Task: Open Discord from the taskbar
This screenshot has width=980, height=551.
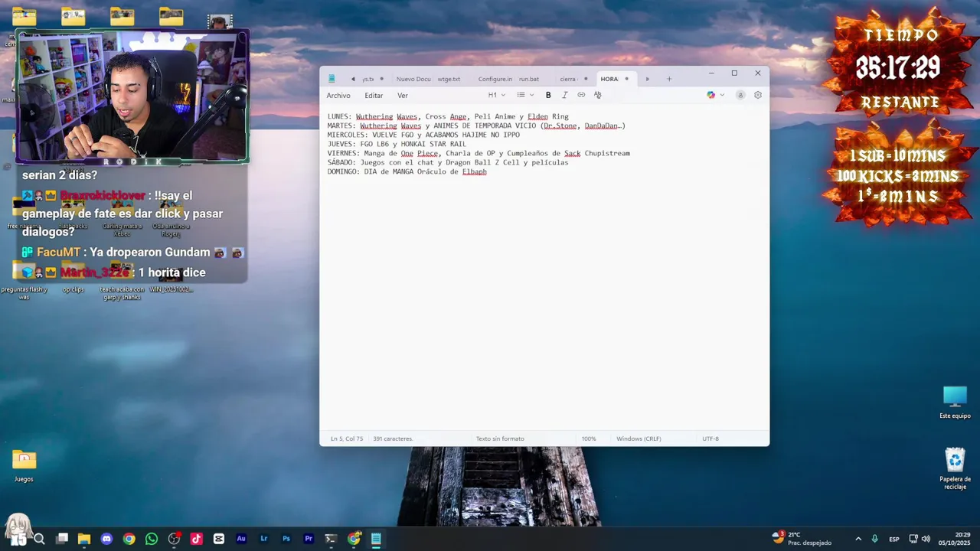Action: tap(106, 539)
